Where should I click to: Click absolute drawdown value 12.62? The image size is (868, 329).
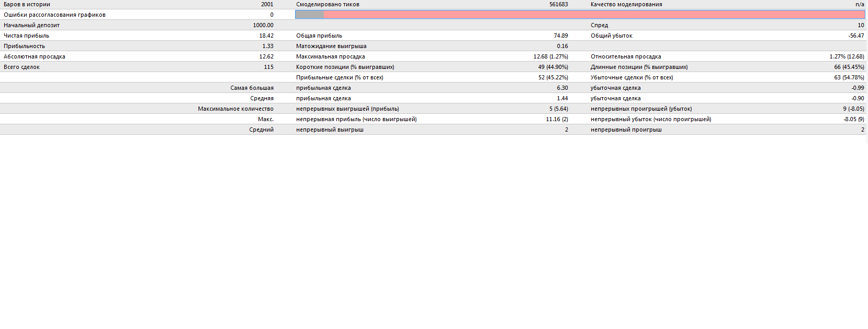(266, 56)
